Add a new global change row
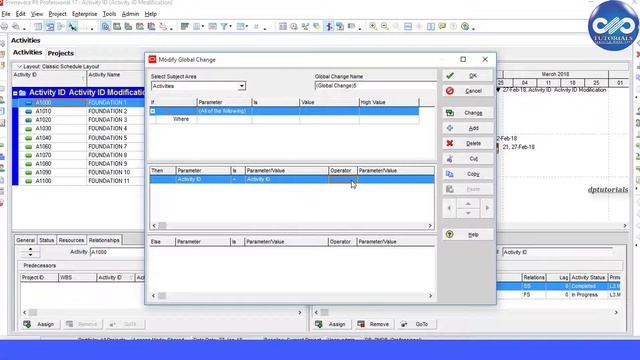 [x=467, y=128]
